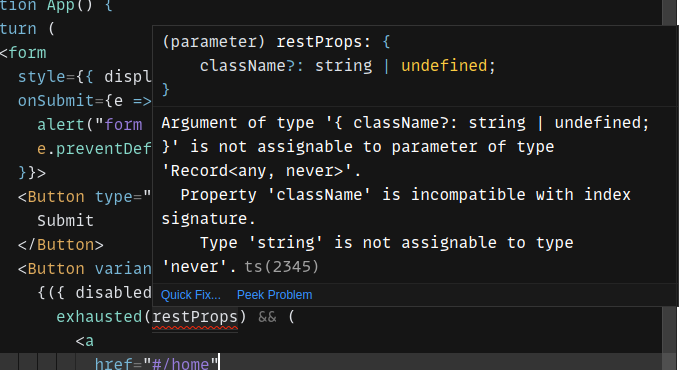Click the e.preventDef code line
Viewport: 679px width, 370px height.
click(x=94, y=149)
